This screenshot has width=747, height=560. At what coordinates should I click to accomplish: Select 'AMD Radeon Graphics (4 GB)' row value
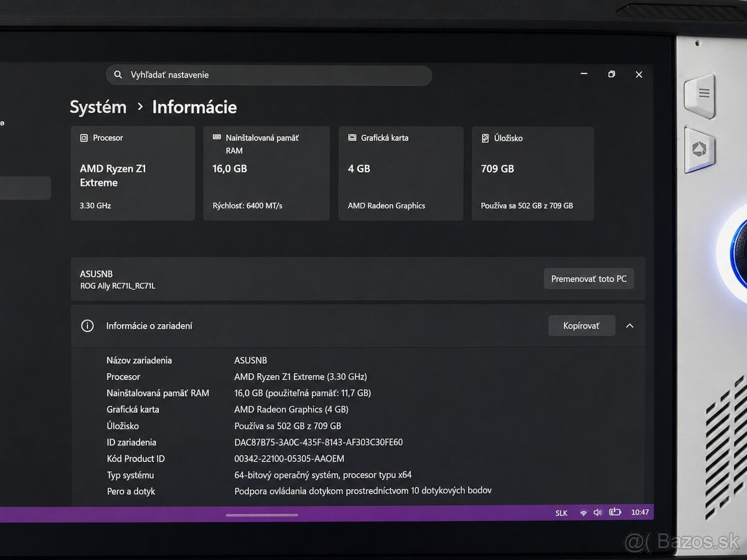[291, 409]
